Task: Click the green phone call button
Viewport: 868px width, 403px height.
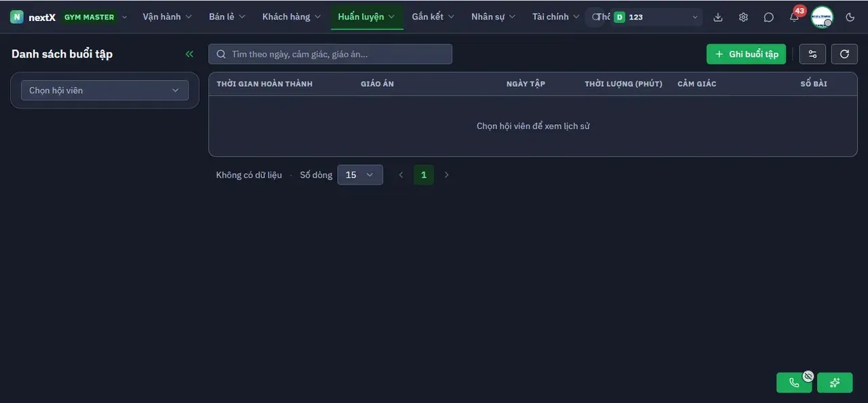Action: coord(794,383)
